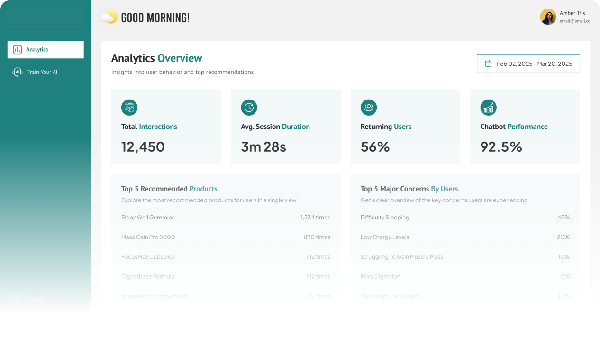
Task: Select the Analytics bar-chart icon in sidebar
Action: 18,49
